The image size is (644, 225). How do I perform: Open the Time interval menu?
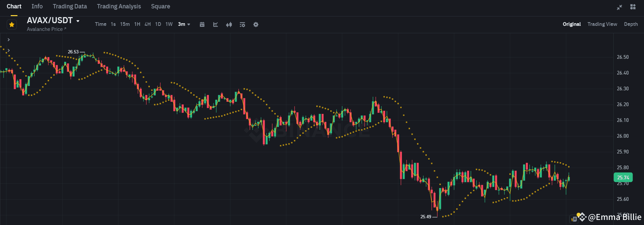[x=100, y=24]
